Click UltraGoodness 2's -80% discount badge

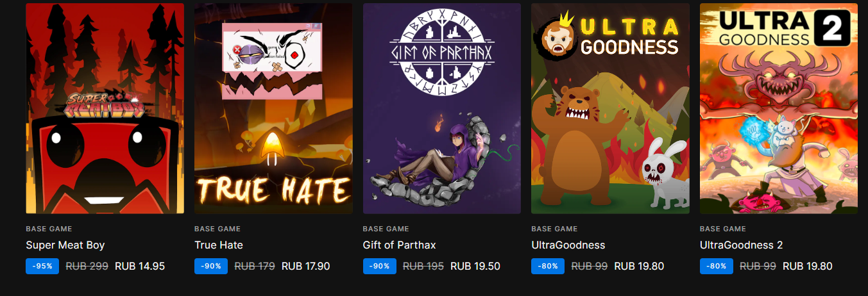pos(717,266)
